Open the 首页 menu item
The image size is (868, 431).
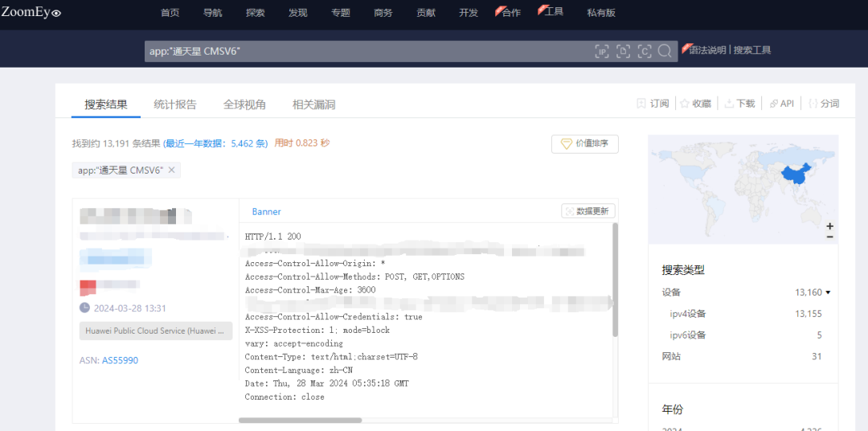click(170, 13)
